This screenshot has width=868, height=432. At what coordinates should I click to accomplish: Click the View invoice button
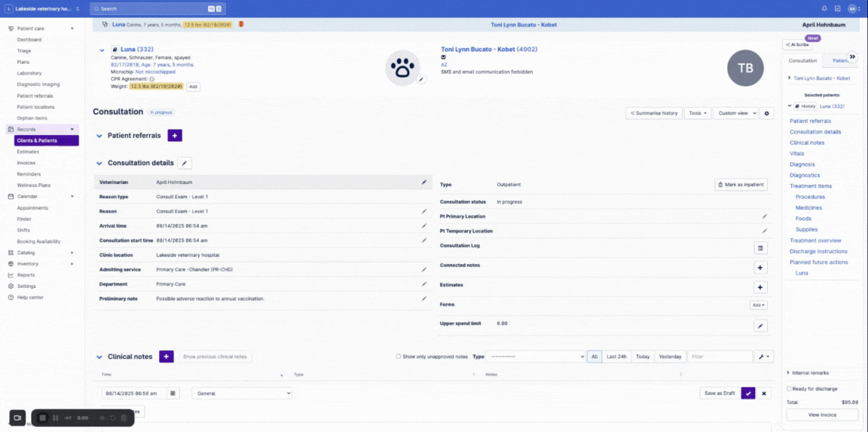tap(822, 415)
